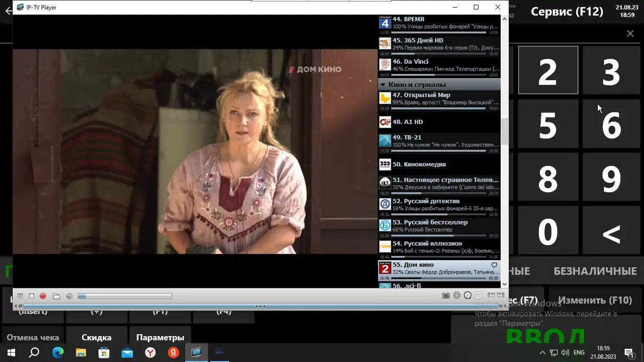Toggle the channel list panel icon
This screenshot has height=362, width=644.
[478, 296]
